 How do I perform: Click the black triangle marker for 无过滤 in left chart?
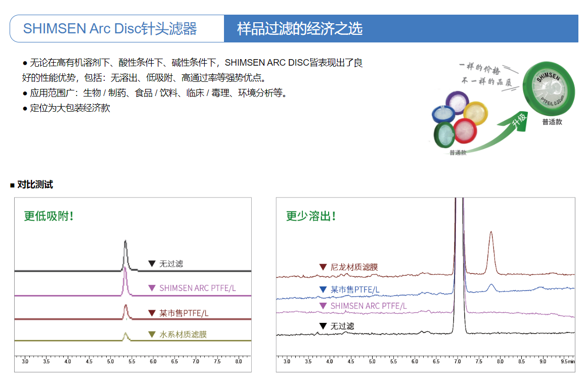pyautogui.click(x=152, y=263)
